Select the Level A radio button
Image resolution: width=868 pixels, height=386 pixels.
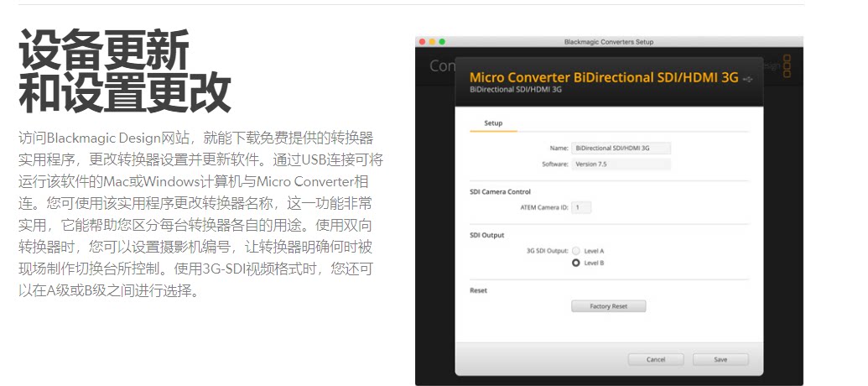(575, 251)
